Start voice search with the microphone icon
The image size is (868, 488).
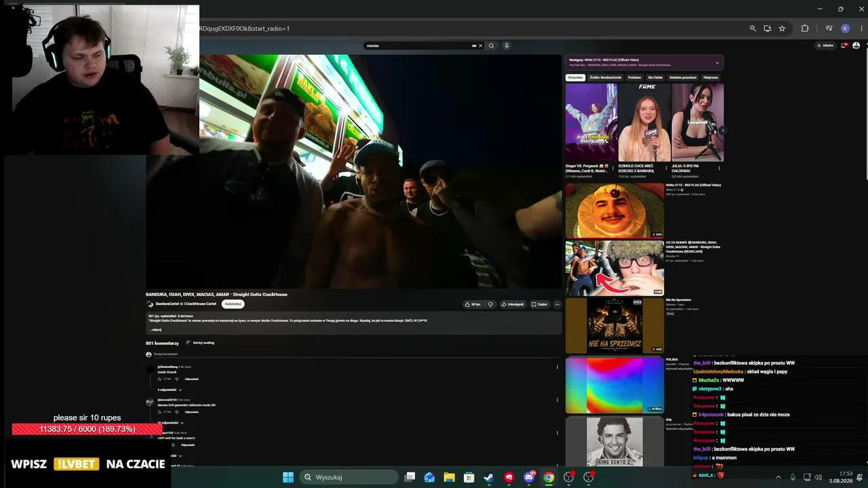(506, 45)
